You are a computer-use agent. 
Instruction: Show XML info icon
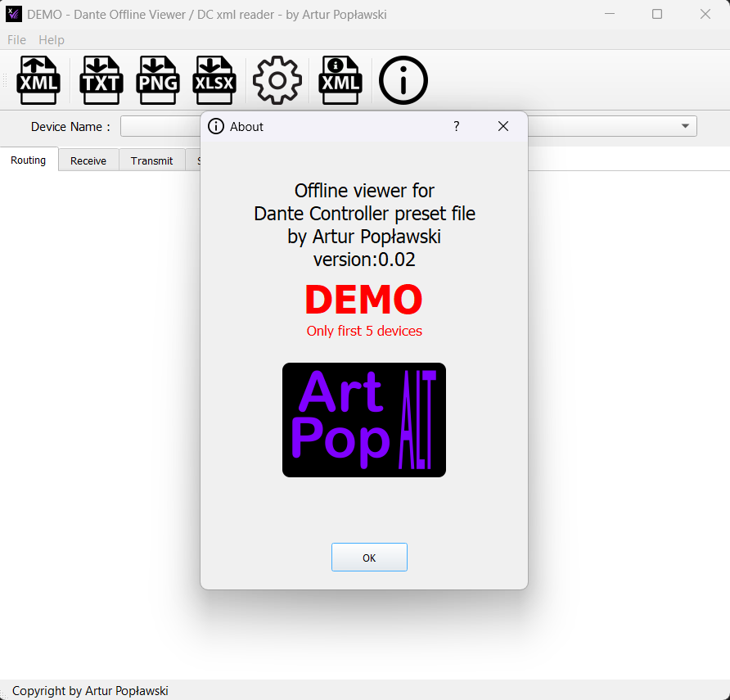pos(340,80)
